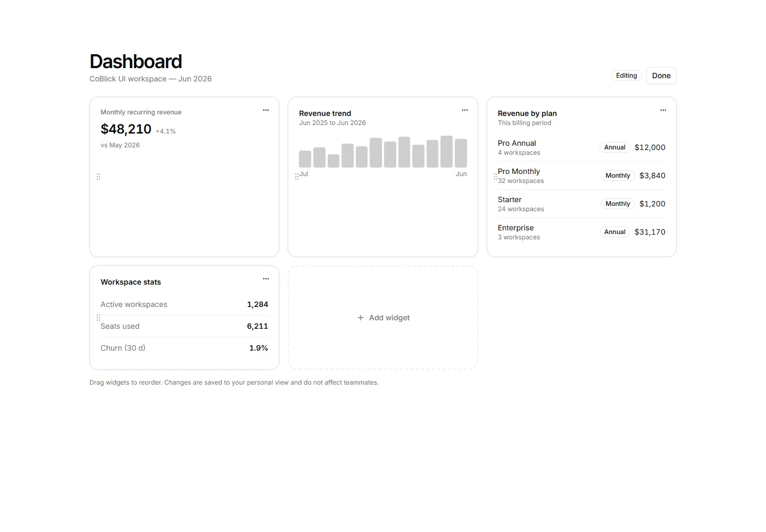Click the $48,210 revenue figure
The height and width of the screenshot is (532, 766).
[x=126, y=129]
